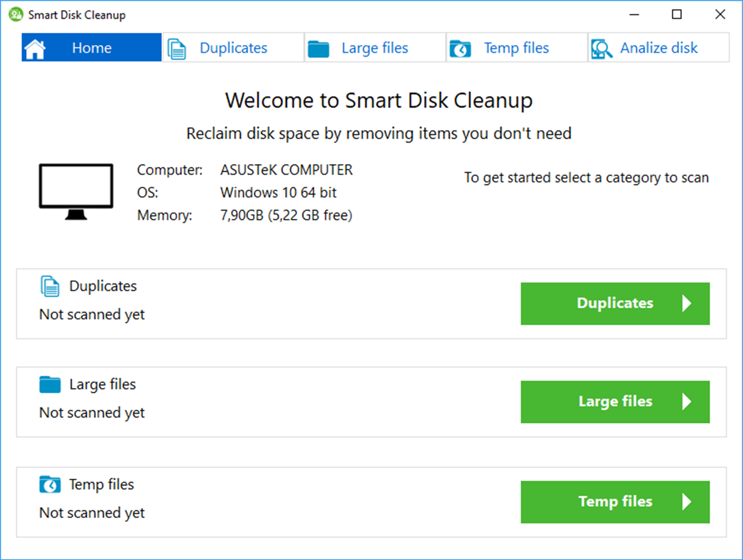Select the Duplicates documents icon in the first panel
The image size is (743, 560).
click(49, 286)
